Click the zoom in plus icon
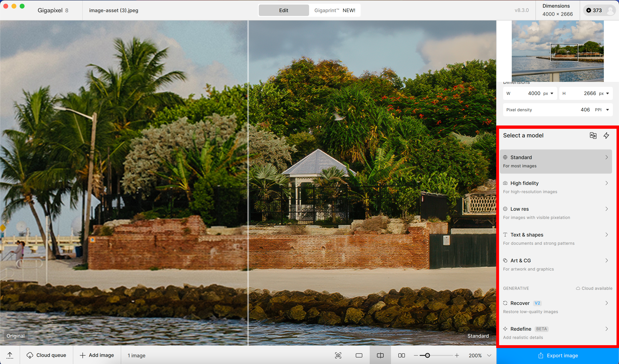This screenshot has height=364, width=619. [457, 355]
